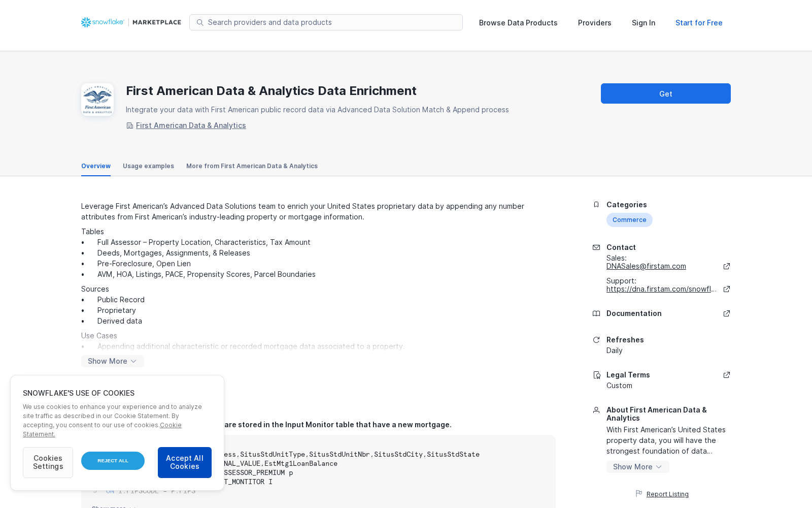Click Start for Free link
The width and height of the screenshot is (812, 508).
coord(699,23)
